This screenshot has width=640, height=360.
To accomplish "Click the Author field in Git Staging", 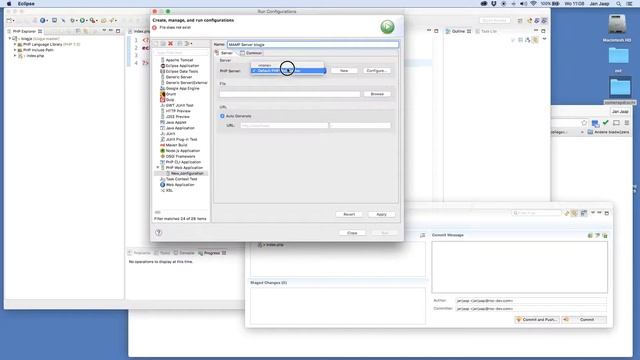I will [531, 301].
